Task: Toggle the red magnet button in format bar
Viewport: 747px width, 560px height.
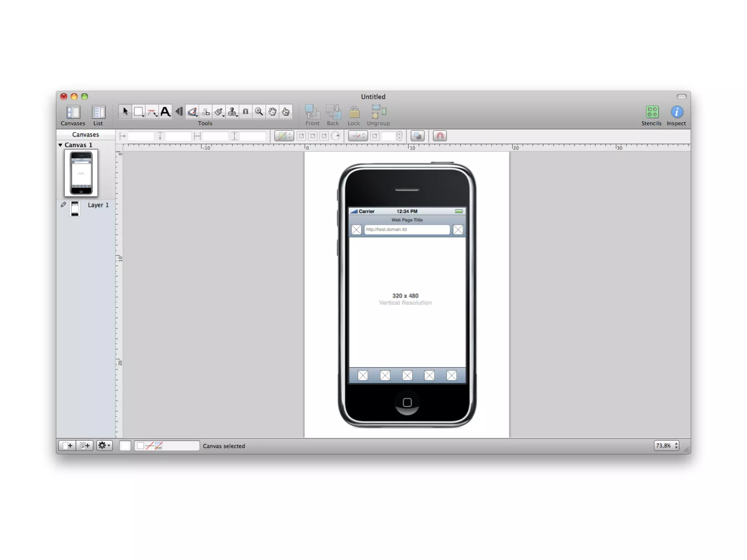Action: coord(440,136)
